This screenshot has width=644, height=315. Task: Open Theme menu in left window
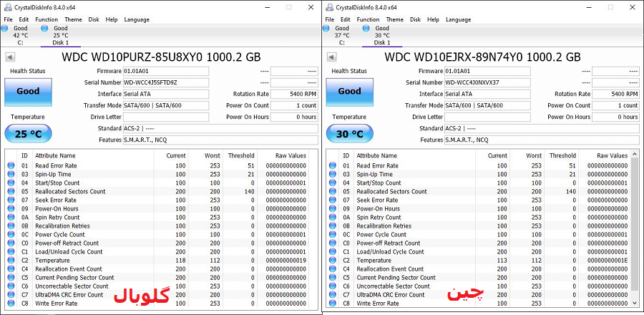tap(73, 19)
